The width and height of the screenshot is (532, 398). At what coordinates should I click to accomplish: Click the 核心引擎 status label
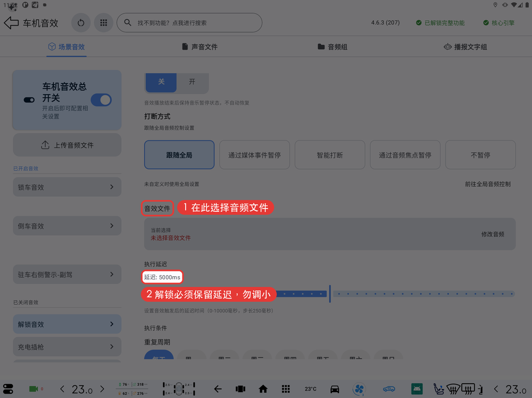pyautogui.click(x=499, y=23)
